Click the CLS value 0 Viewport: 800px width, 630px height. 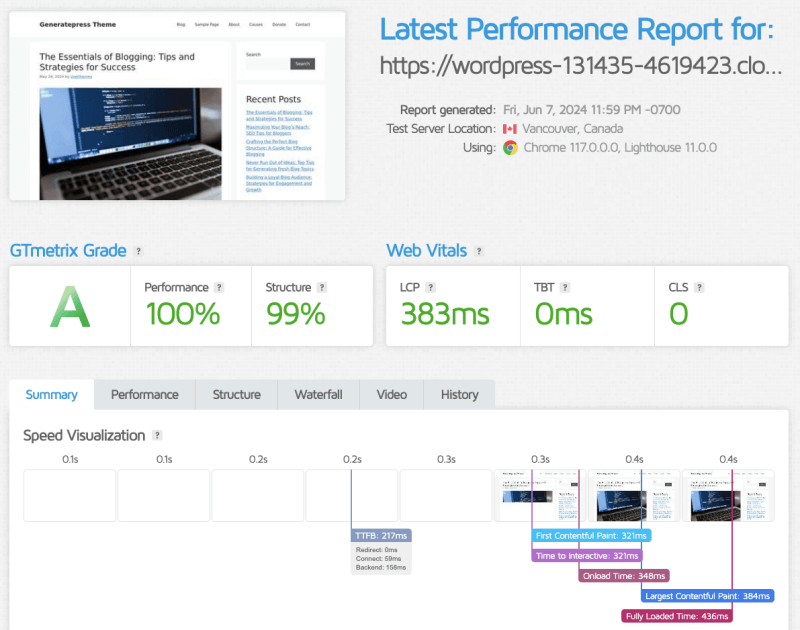(x=679, y=314)
